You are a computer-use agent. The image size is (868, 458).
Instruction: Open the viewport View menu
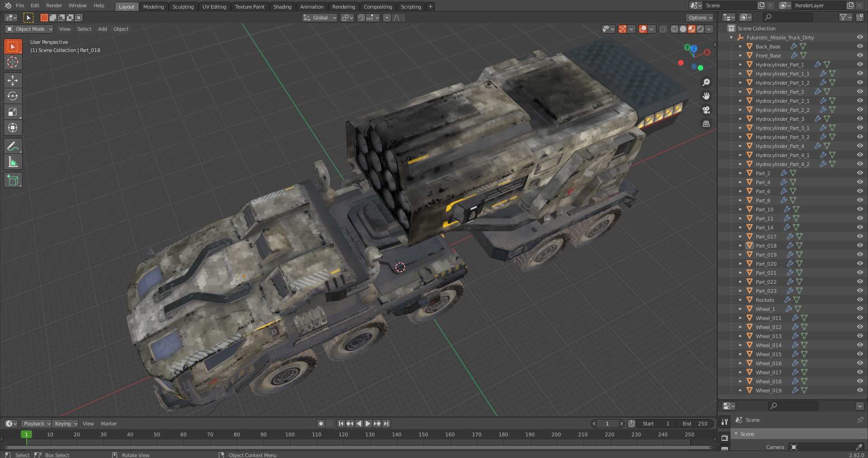[65, 29]
